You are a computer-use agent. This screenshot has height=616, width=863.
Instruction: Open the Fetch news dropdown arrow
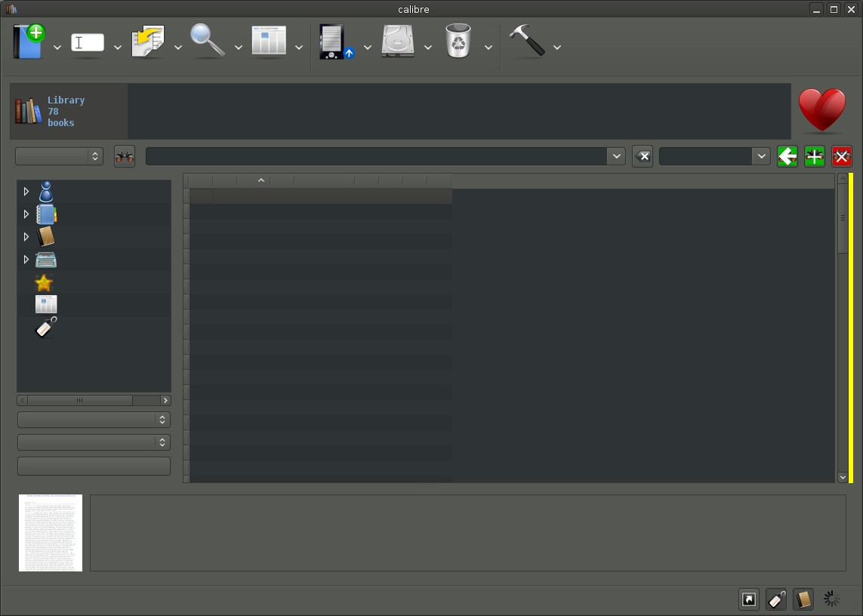pos(299,48)
